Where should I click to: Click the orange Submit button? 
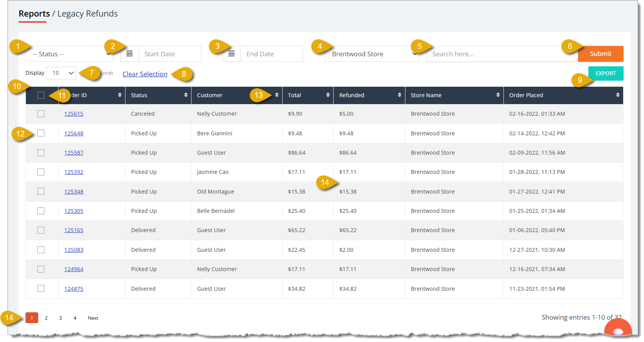[601, 54]
